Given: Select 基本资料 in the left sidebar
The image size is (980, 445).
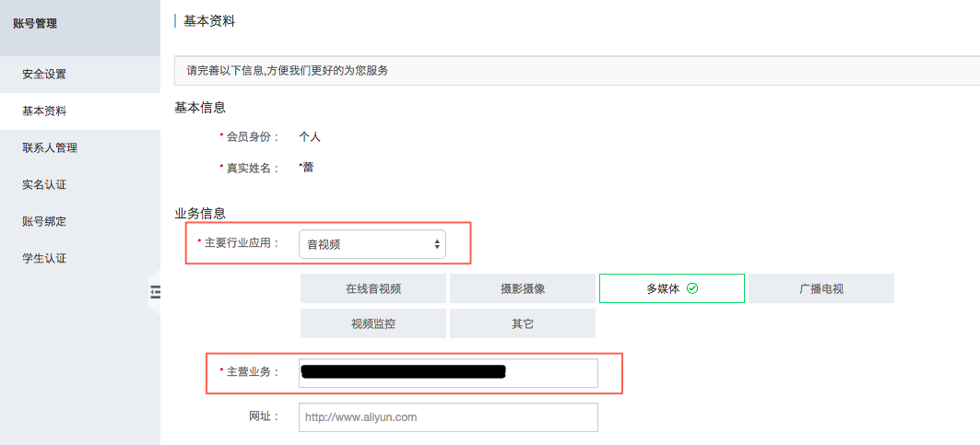Looking at the screenshot, I should point(44,111).
